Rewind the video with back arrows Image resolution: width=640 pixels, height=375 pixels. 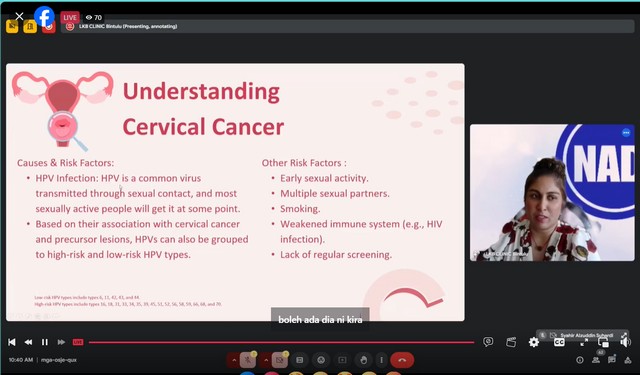click(28, 342)
